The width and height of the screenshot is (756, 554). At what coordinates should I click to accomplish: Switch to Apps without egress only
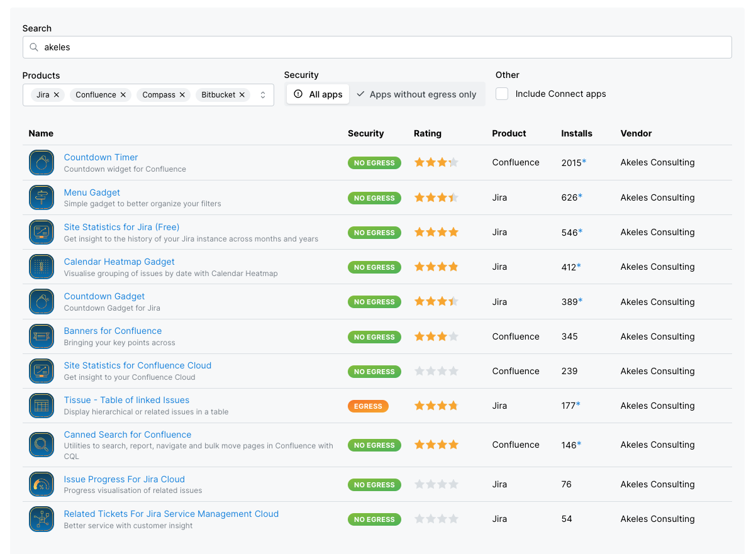pyautogui.click(x=416, y=94)
